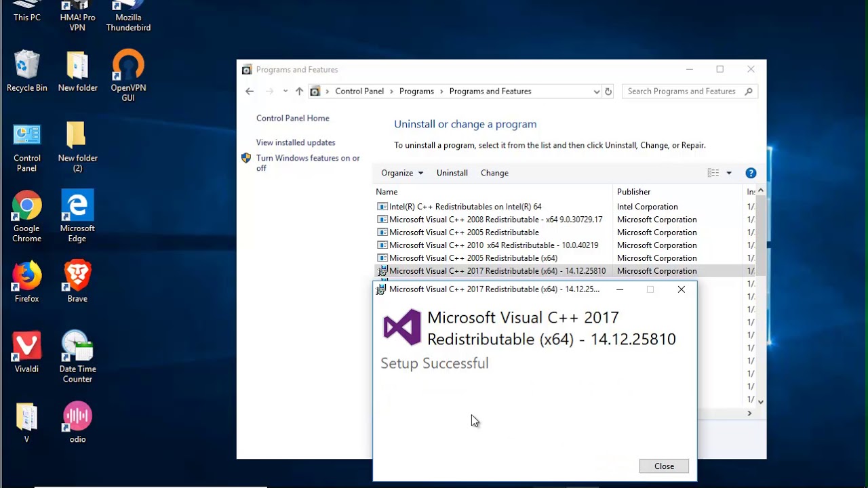868x488 pixels.
Task: Close the setup dialog with X
Action: (x=681, y=289)
